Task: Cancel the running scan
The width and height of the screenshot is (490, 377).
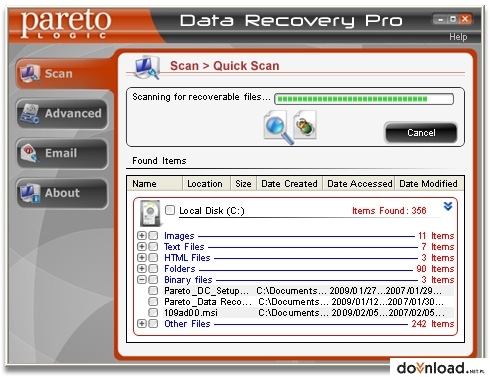Action: (x=421, y=133)
